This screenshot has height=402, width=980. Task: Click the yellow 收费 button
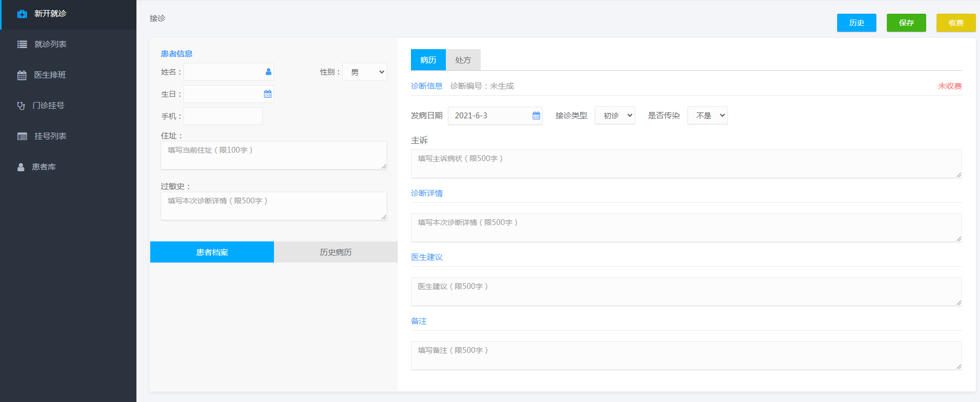click(956, 23)
